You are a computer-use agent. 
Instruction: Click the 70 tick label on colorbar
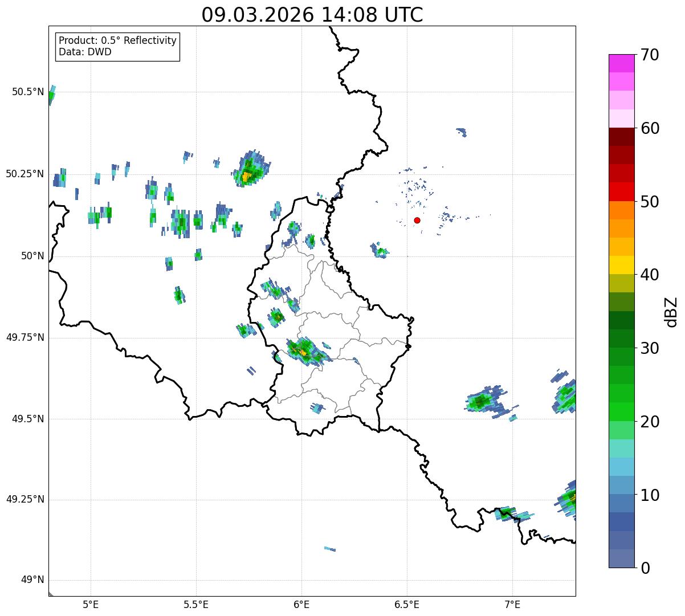650,55
